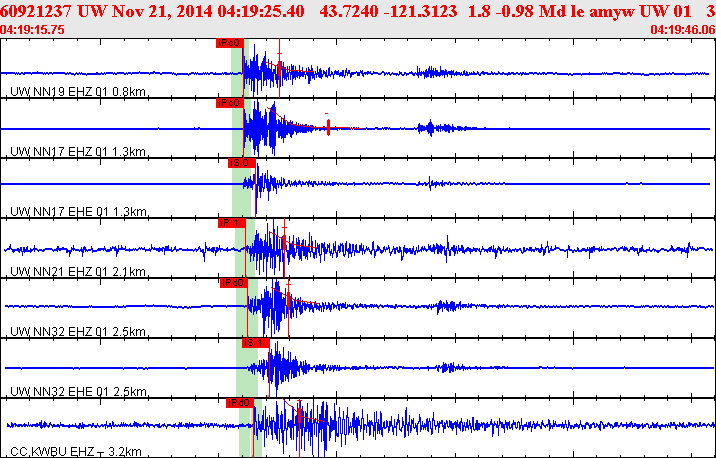The image size is (716, 458).
Task: Select the iPc0 pick flag on NN17 EHZ
Action: point(230,103)
